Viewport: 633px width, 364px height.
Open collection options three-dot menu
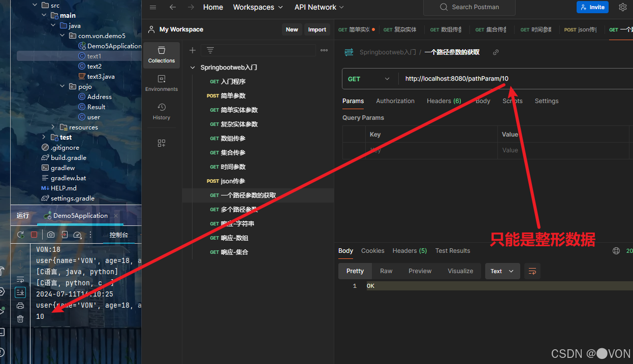pyautogui.click(x=324, y=50)
